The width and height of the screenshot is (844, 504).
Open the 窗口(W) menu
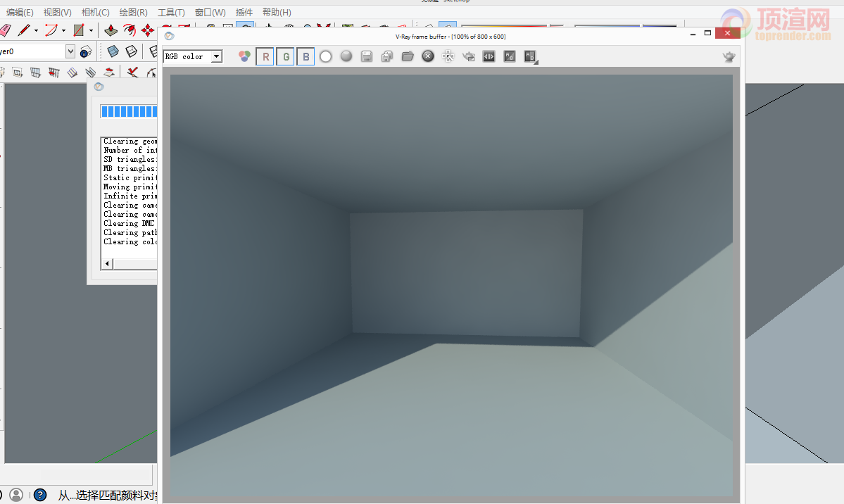tap(210, 13)
